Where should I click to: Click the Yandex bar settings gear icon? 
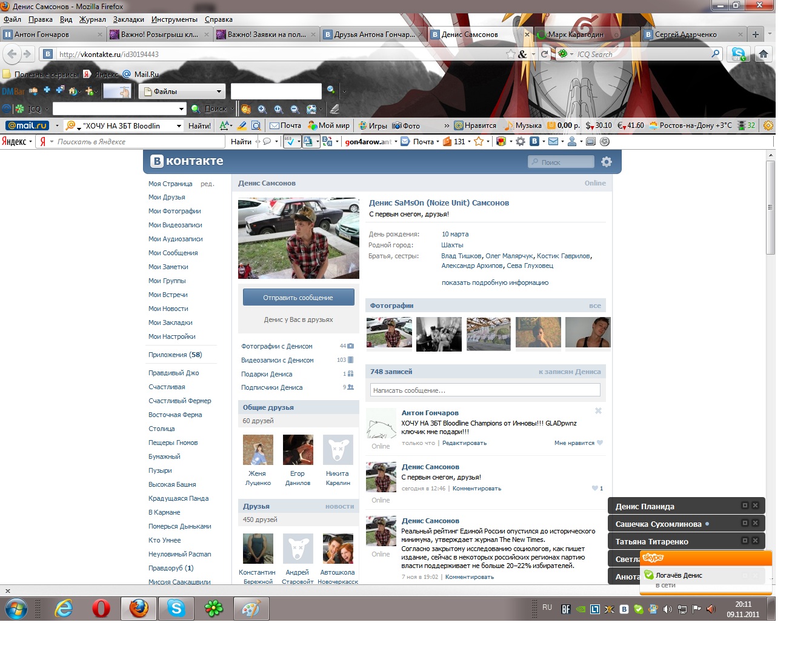[520, 141]
